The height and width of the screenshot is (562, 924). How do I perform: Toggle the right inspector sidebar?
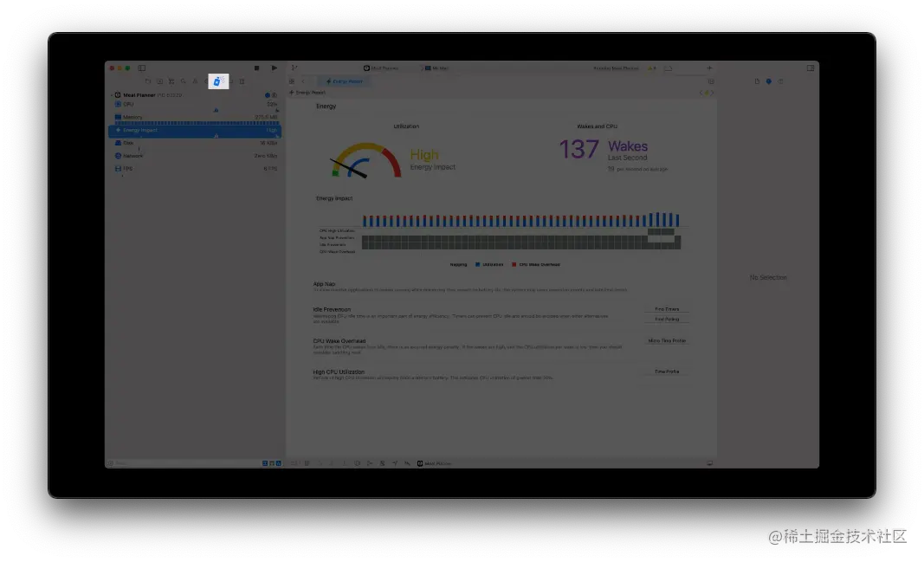811,68
